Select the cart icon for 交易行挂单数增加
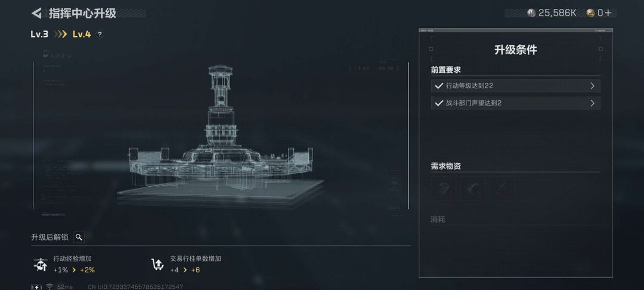This screenshot has height=290, width=644. (157, 264)
